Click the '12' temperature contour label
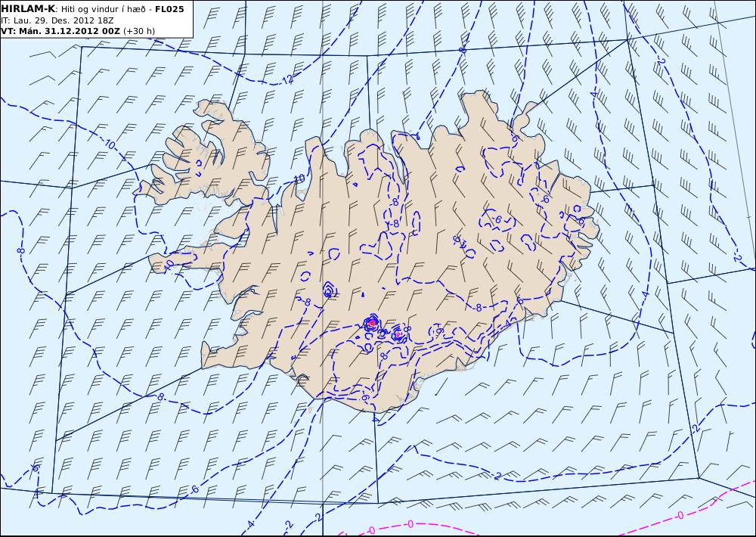The image size is (756, 537). point(288,79)
